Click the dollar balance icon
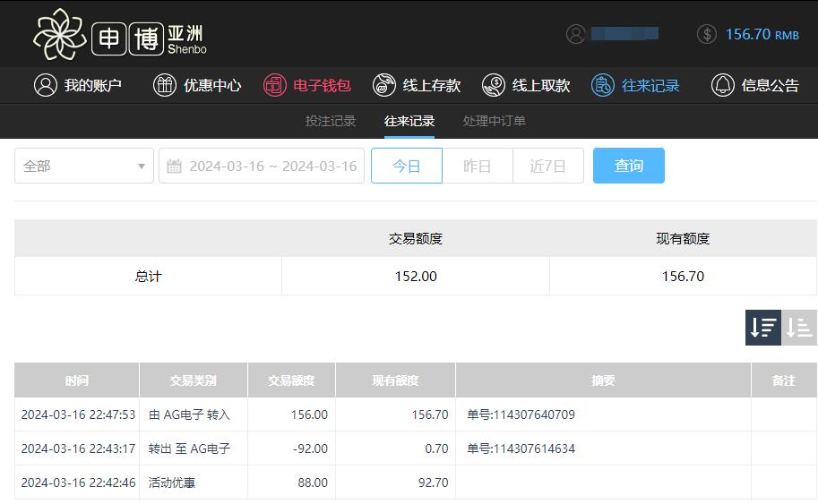 pos(707,34)
